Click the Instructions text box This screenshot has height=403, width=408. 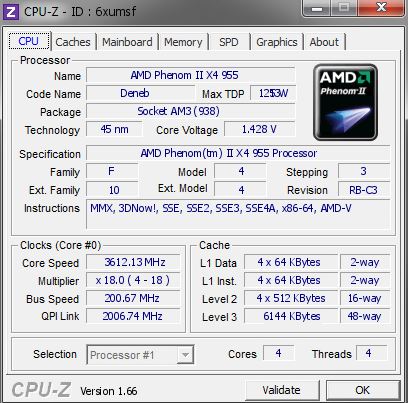coord(238,214)
